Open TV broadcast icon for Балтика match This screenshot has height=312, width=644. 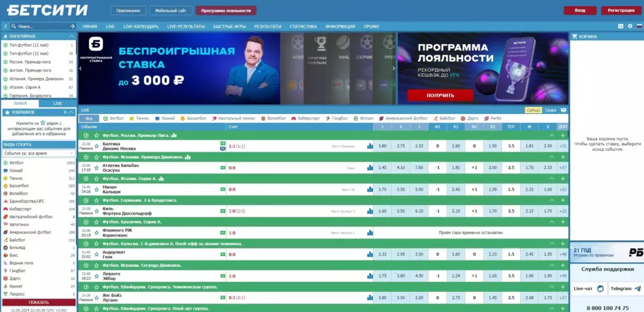[223, 148]
